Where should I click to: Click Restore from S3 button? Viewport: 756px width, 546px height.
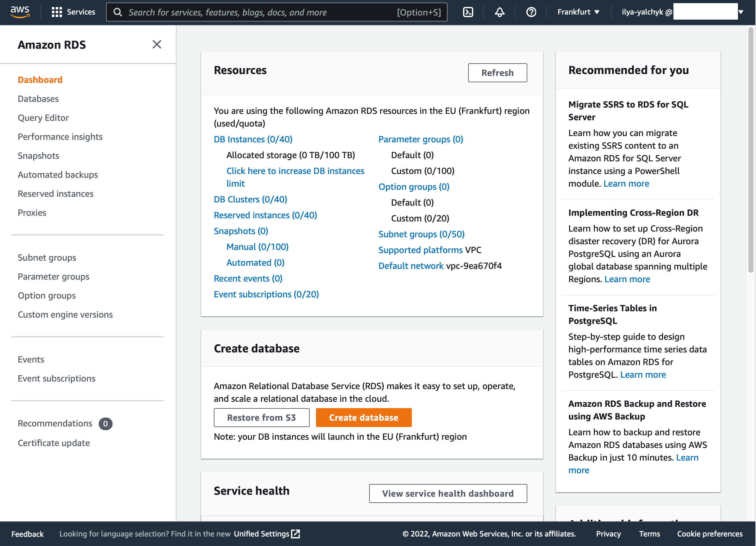pyautogui.click(x=261, y=417)
